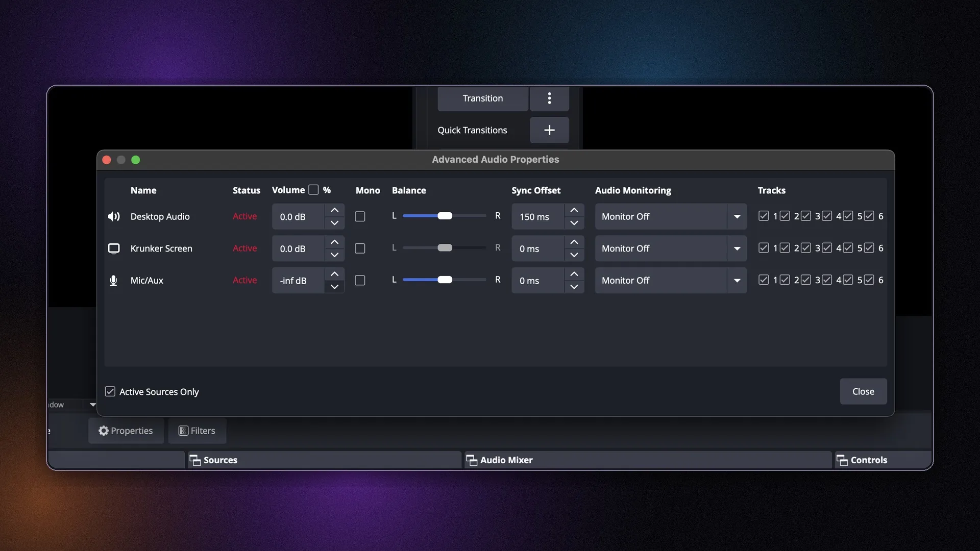Increase Krunker Screen volume with up arrow

point(334,242)
